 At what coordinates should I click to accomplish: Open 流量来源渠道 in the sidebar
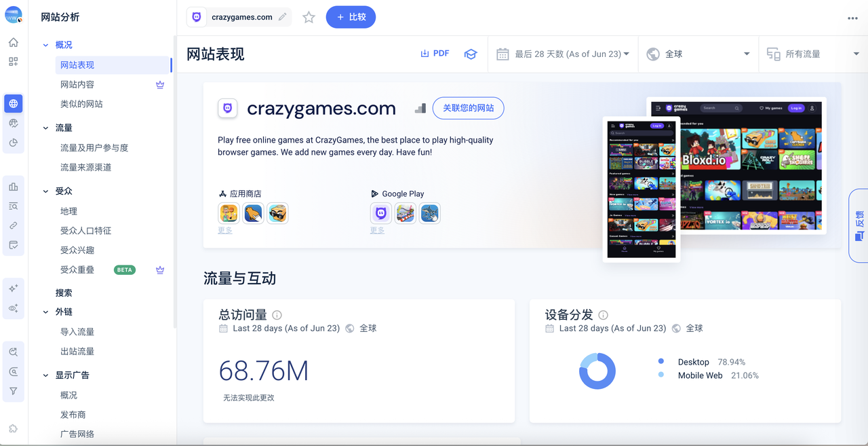tap(86, 167)
